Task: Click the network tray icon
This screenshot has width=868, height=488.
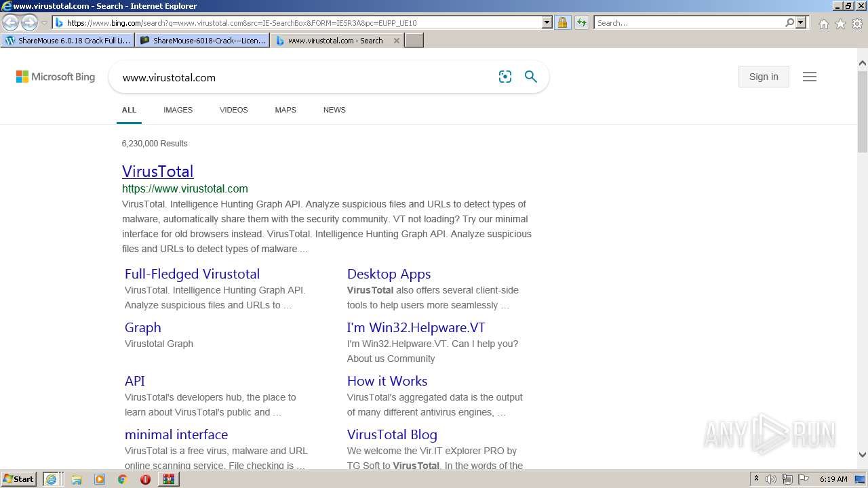Action: [x=787, y=479]
